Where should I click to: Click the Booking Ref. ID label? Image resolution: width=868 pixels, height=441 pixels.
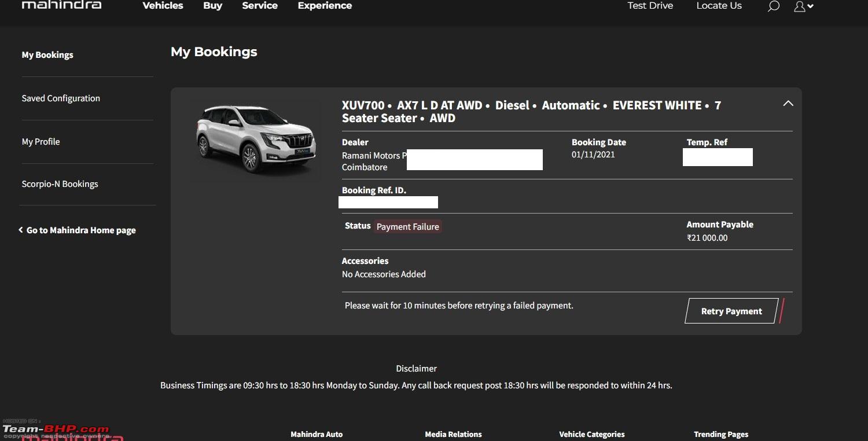click(374, 190)
